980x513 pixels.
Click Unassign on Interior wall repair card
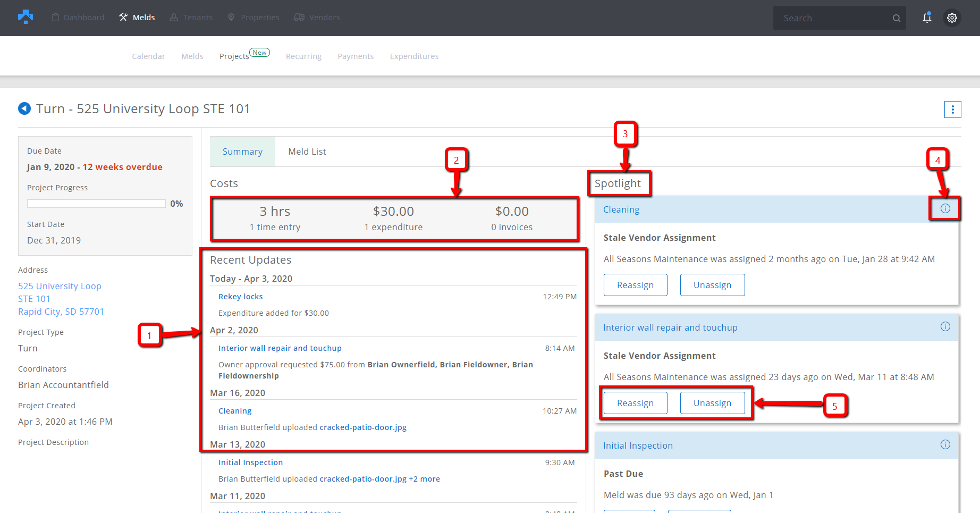tap(712, 403)
